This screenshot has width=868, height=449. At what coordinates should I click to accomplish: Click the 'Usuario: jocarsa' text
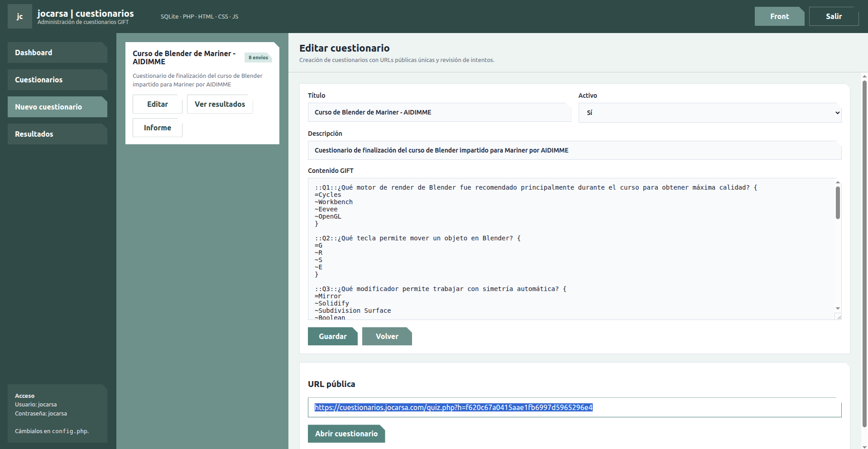coord(36,405)
